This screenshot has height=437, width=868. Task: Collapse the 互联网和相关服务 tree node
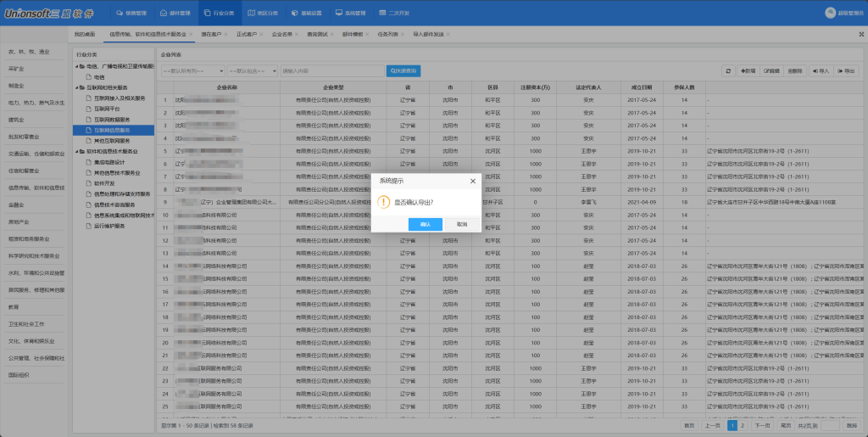77,88
